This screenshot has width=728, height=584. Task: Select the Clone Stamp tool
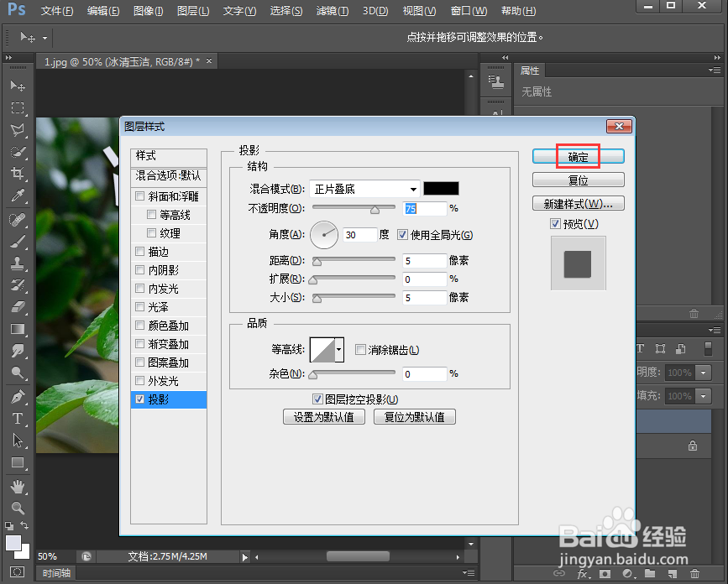(18, 263)
